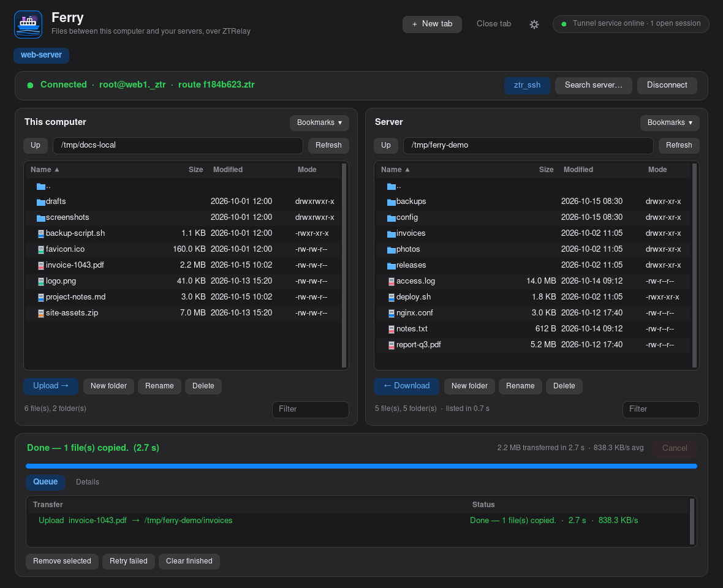Click the invoice-1043.pdf file icon in local list
The width and height of the screenshot is (723, 588).
[41, 265]
